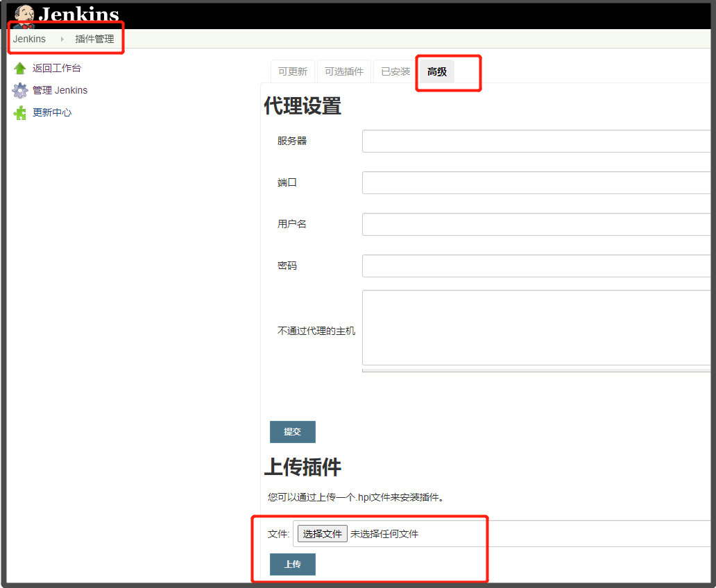Click the green up-arrow icon beside 返回工作台
This screenshot has width=716, height=588.
click(20, 67)
